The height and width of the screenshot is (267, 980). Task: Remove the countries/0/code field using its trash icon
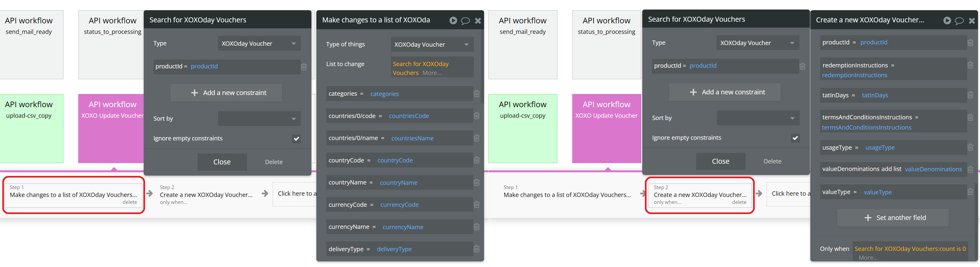tap(476, 116)
